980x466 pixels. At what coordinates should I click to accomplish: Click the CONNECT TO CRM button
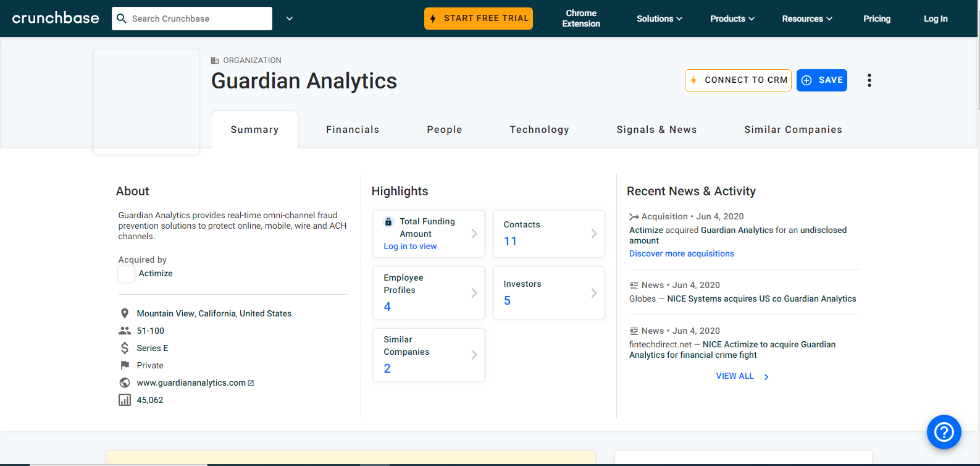(x=738, y=80)
